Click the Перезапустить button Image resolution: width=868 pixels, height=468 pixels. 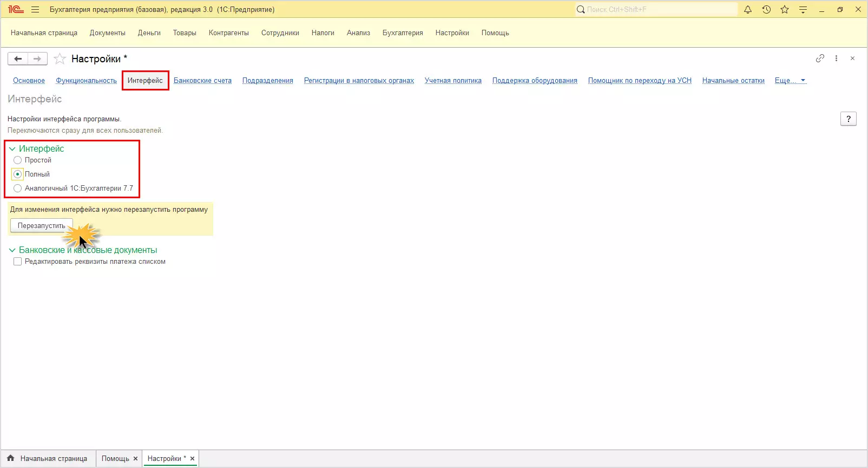(x=42, y=226)
